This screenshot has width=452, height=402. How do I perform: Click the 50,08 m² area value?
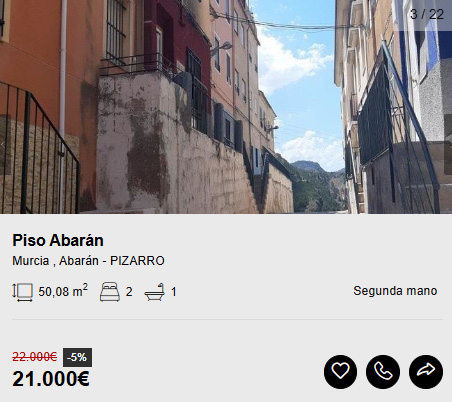63,291
